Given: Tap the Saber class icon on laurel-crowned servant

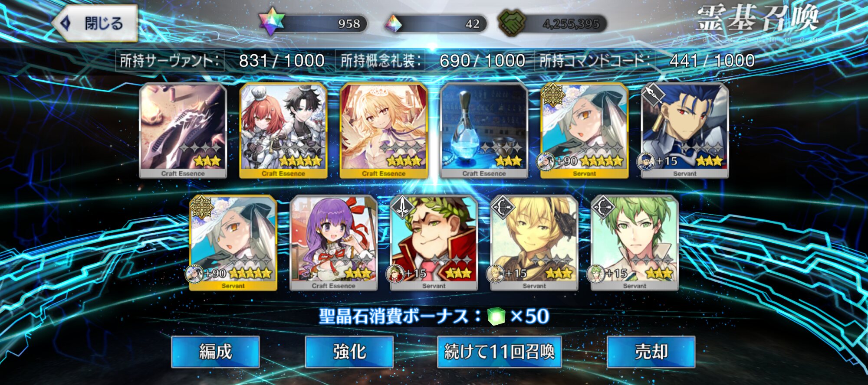Looking at the screenshot, I should click(x=402, y=207).
